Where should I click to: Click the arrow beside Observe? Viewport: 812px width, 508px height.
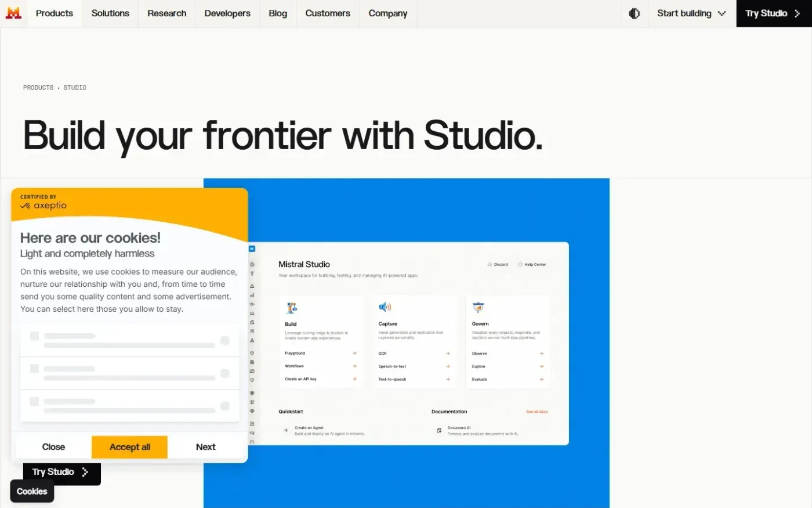pos(541,354)
